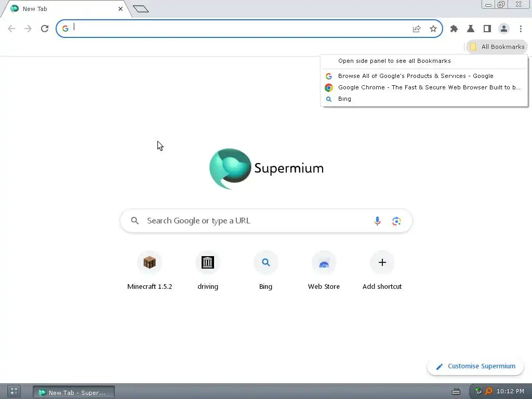Open the profile avatar menu

coord(504,29)
